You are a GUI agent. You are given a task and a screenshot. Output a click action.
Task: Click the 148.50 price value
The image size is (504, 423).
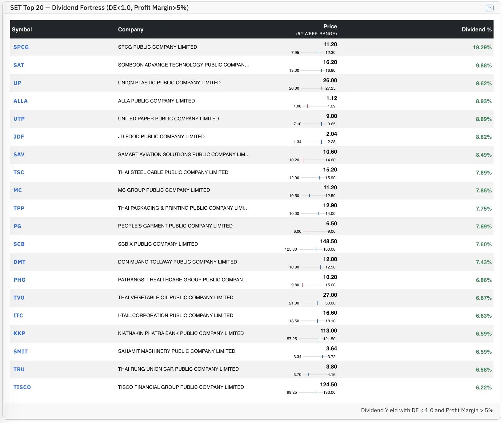(329, 241)
